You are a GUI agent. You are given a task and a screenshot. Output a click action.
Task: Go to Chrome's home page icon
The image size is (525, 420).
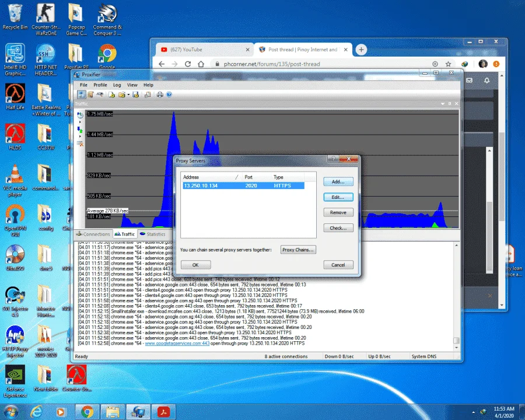pyautogui.click(x=201, y=64)
